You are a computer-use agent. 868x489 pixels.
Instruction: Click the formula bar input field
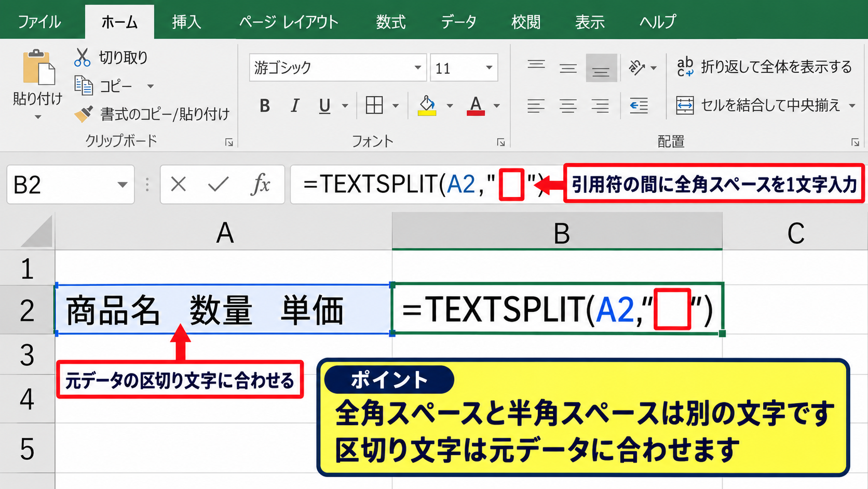[427, 184]
